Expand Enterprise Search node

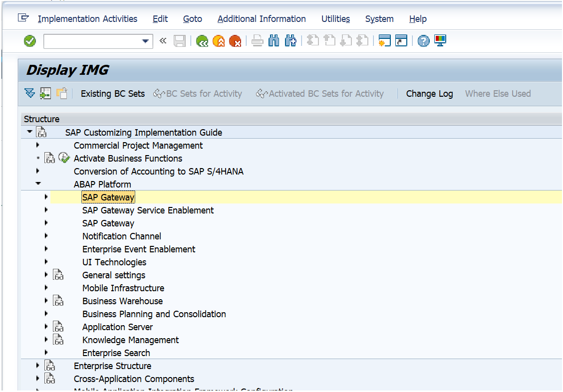pos(46,353)
